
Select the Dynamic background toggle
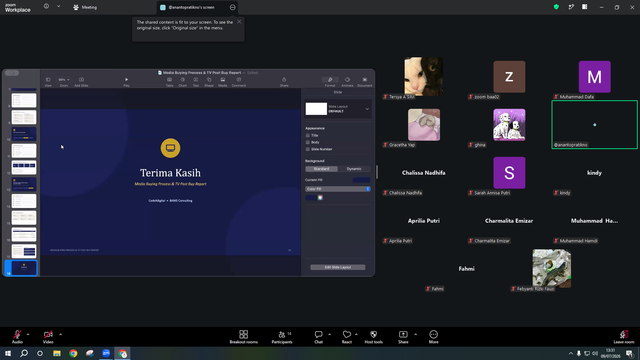(354, 169)
